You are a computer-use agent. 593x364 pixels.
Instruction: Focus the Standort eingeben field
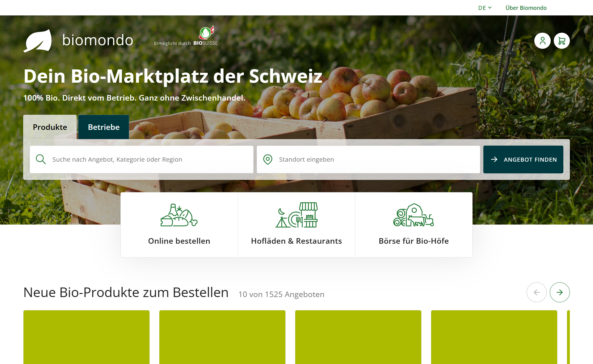click(x=368, y=159)
